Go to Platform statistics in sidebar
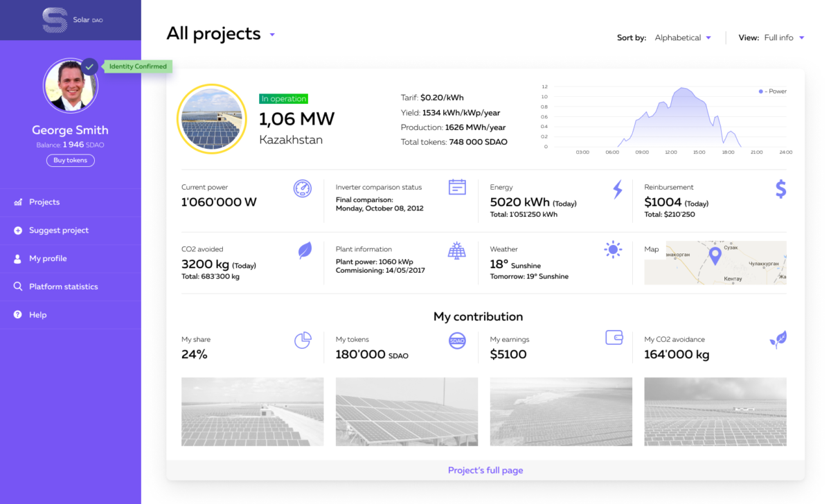The image size is (831, 504). click(x=63, y=287)
